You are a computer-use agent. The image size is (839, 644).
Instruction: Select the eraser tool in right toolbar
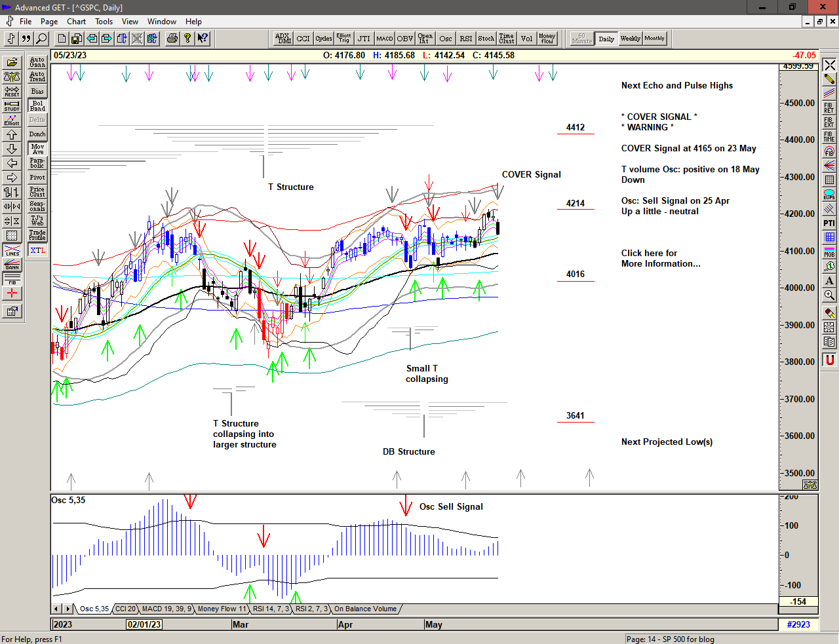[x=829, y=313]
